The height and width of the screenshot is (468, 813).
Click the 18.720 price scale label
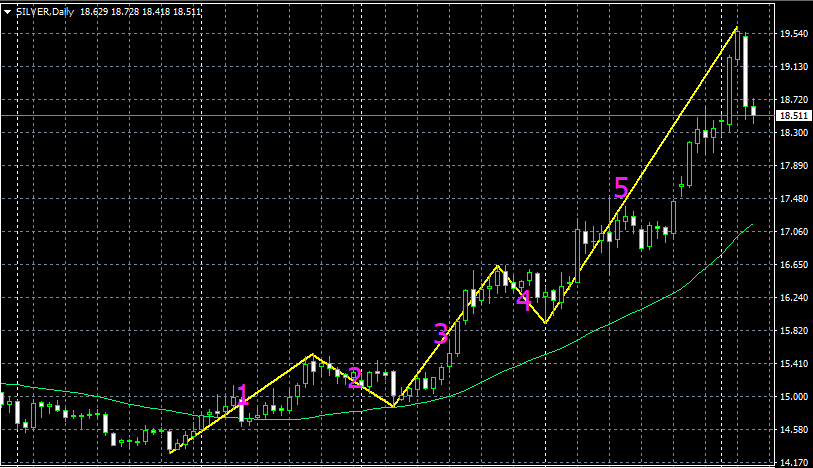tap(794, 100)
